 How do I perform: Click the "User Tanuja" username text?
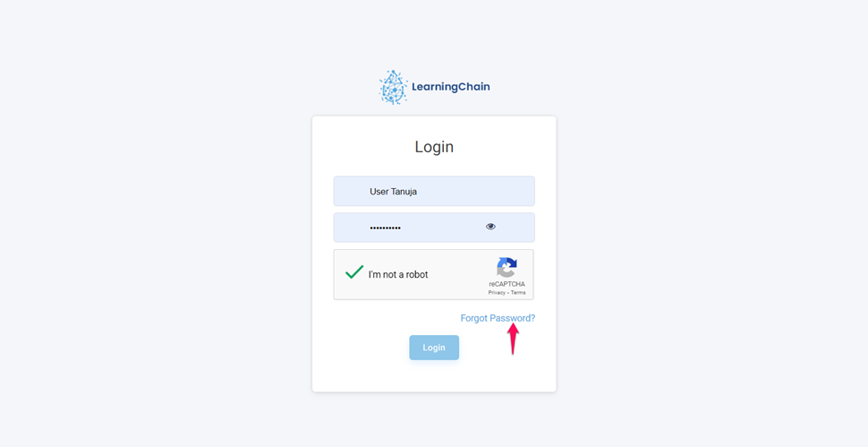393,192
